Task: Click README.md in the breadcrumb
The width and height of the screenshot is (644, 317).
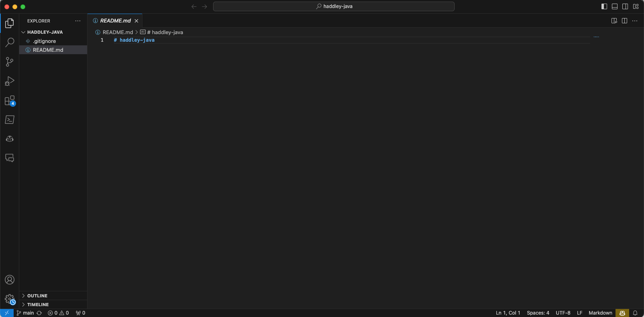Action: tap(118, 32)
